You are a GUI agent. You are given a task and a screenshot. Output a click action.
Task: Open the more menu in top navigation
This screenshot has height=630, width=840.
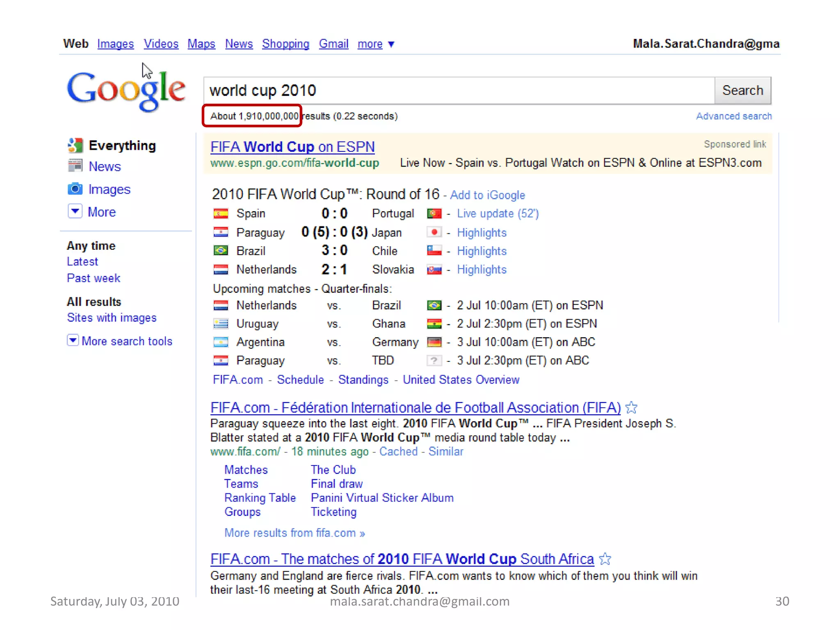[x=376, y=44]
